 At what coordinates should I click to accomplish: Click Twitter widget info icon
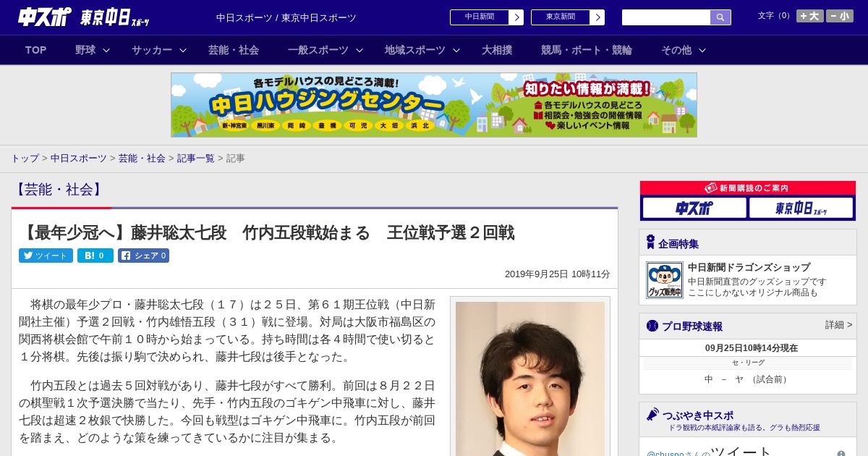pos(841,453)
